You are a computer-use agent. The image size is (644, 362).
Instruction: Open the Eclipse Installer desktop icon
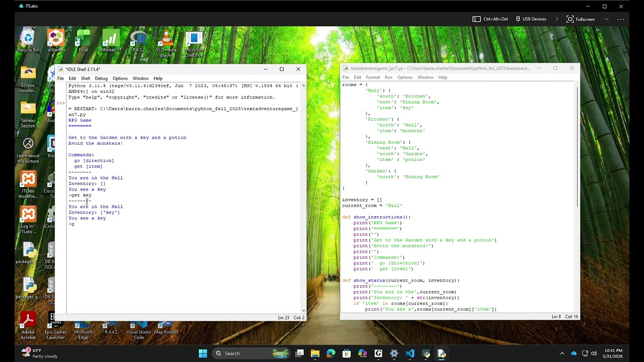point(28,80)
